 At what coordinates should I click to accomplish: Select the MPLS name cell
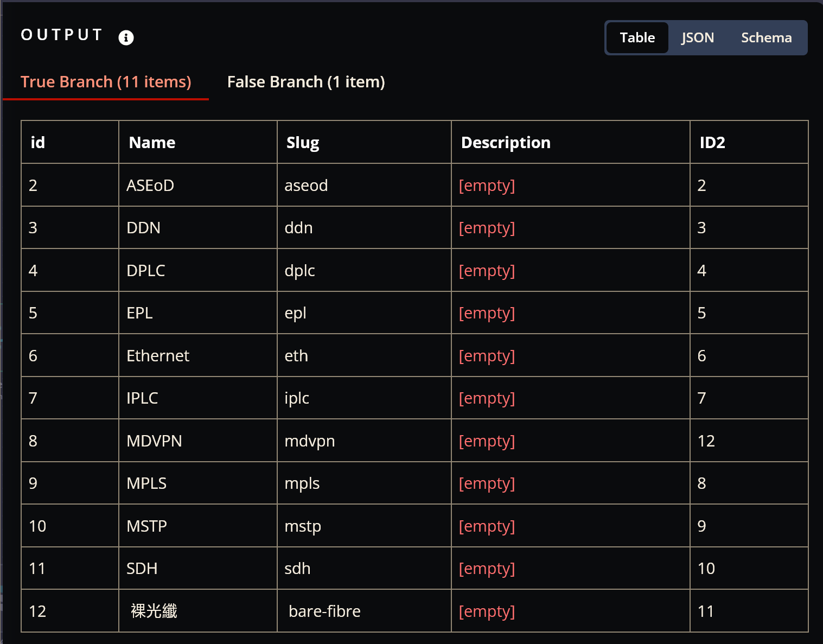click(198, 483)
